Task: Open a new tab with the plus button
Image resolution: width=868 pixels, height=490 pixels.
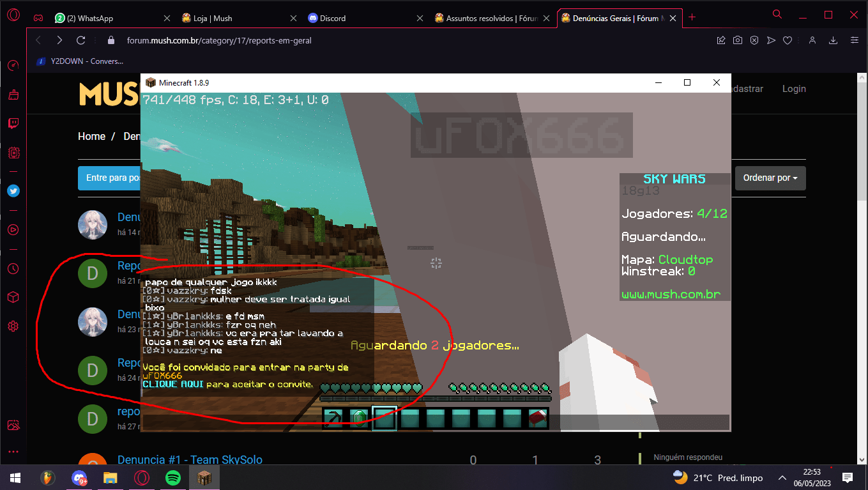Action: (x=692, y=18)
